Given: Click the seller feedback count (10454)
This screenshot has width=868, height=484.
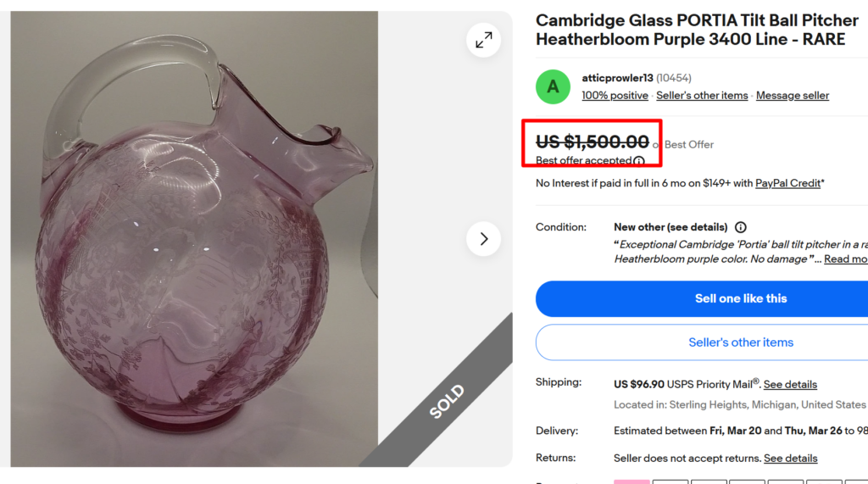Looking at the screenshot, I should pyautogui.click(x=674, y=78).
